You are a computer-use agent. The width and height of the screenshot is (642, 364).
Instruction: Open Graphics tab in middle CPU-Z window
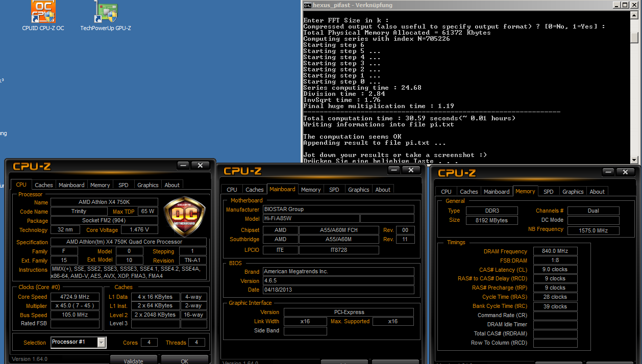click(x=359, y=190)
